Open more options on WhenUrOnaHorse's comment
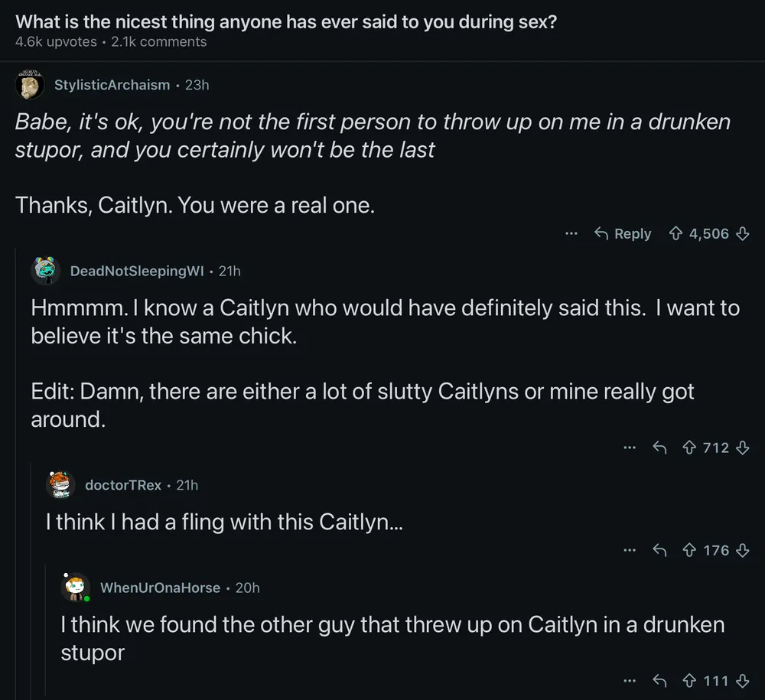 tap(630, 680)
